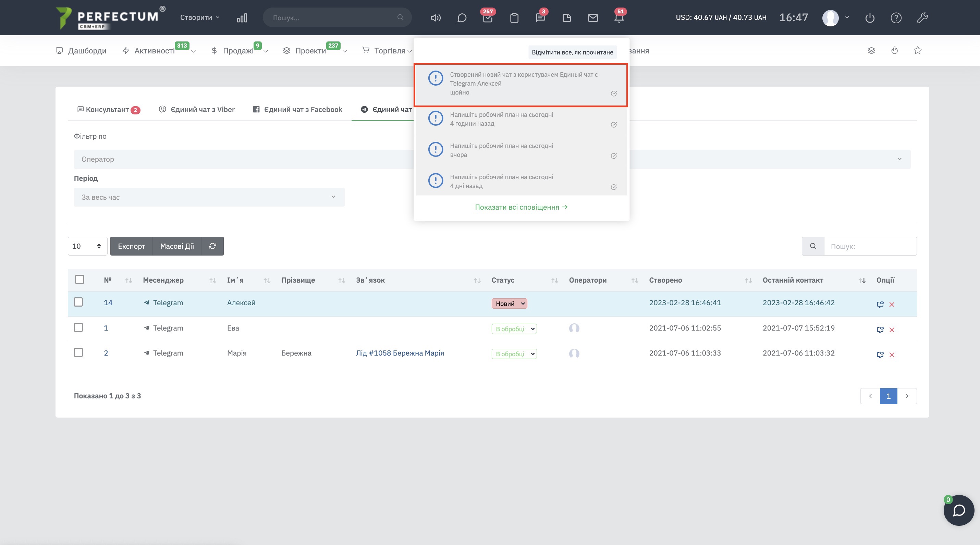Click the flame icon in navigation bar
Screen dimensions: 980x545
pos(895,51)
